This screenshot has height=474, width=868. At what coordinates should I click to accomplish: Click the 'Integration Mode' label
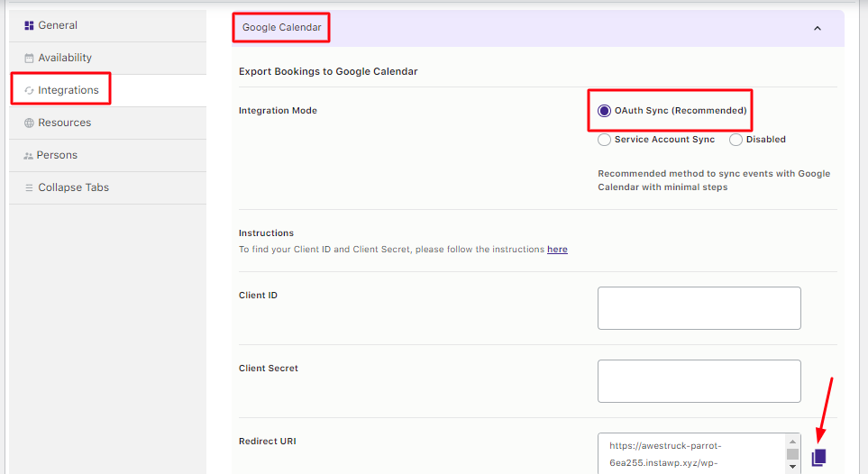278,111
